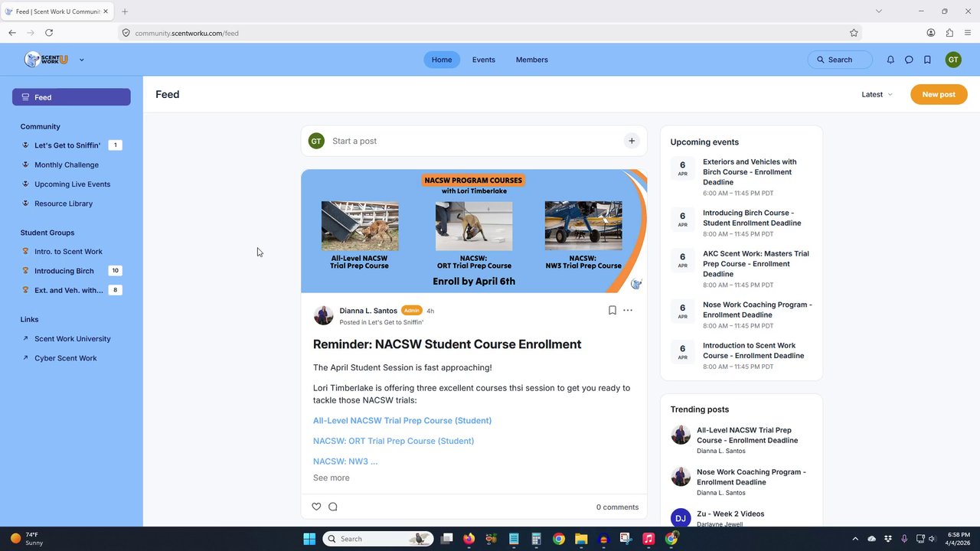Open NACSW: ORT Trial Prep Course (Student) link

pos(394,441)
